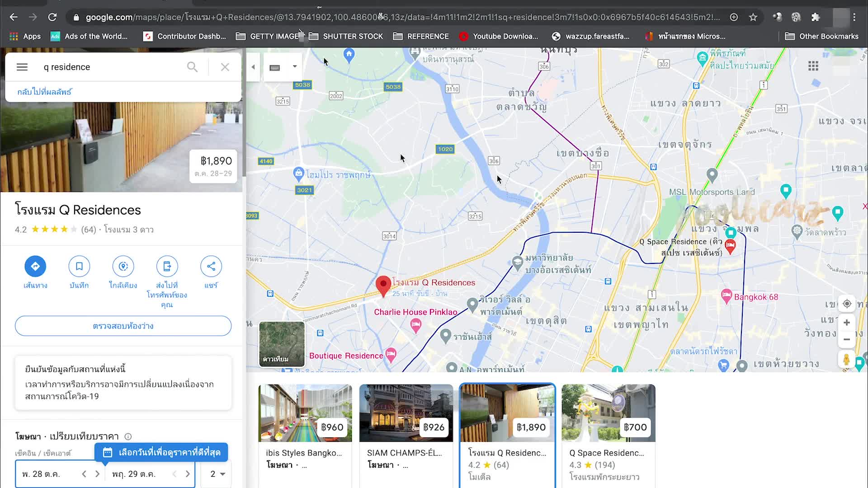868x488 pixels.
Task: Advance check-out date with next arrow
Action: 188,474
